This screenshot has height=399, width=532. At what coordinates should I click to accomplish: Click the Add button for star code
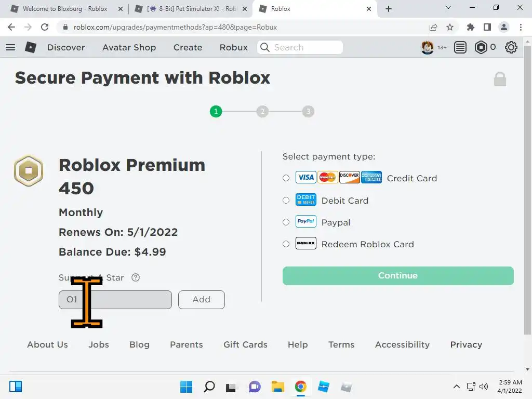(202, 300)
